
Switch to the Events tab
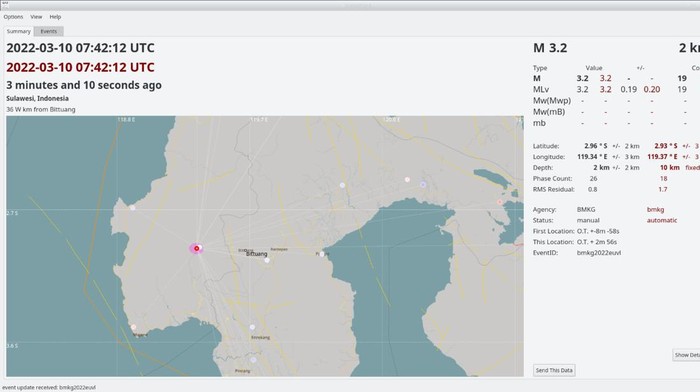click(49, 31)
